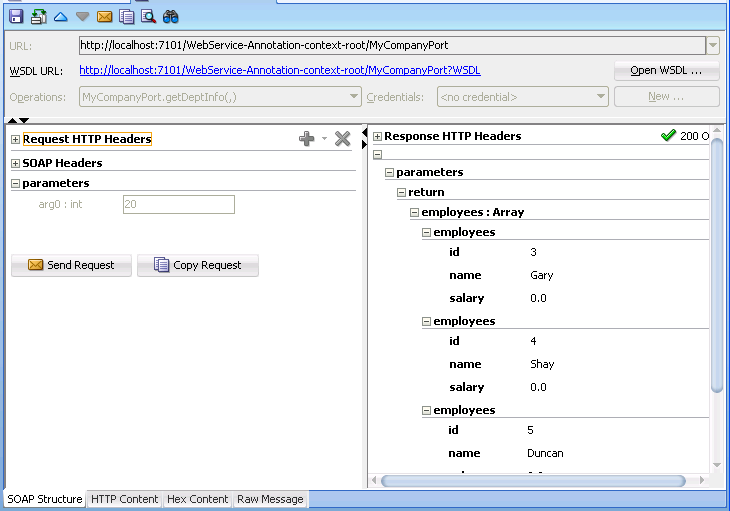Switch to SOAP Structure tab
The height and width of the screenshot is (511, 730).
tap(45, 499)
